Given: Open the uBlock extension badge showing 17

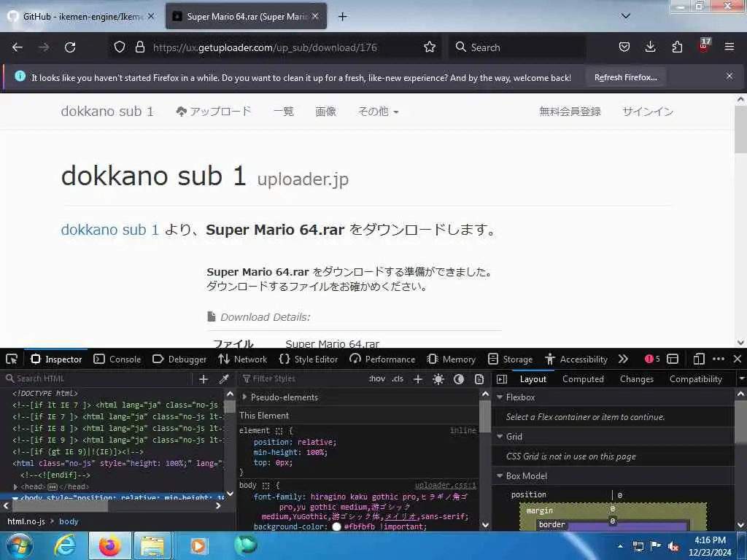Looking at the screenshot, I should click(704, 46).
